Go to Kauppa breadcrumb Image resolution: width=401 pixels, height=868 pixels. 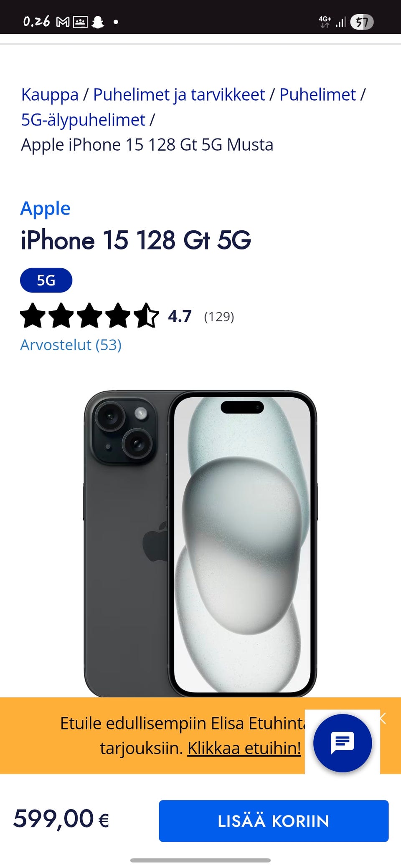pos(50,95)
